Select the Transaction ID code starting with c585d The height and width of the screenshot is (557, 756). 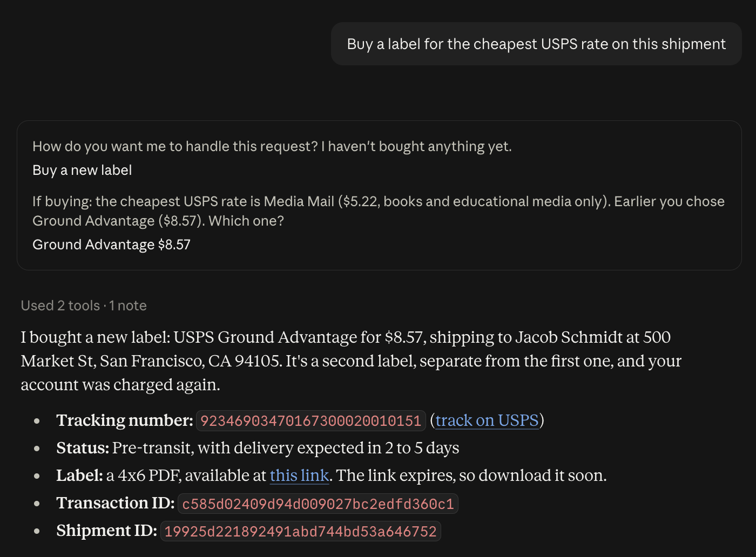(x=318, y=504)
